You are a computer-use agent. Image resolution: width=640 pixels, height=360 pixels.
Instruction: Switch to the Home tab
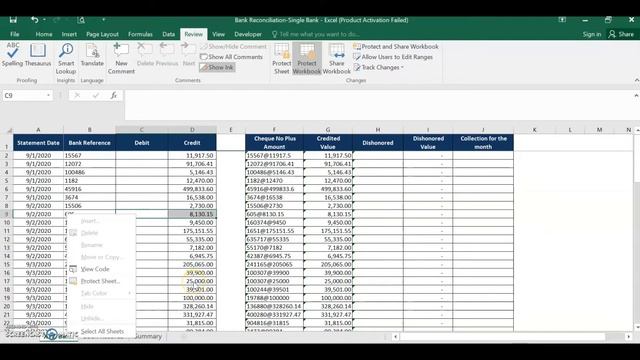pos(44,34)
